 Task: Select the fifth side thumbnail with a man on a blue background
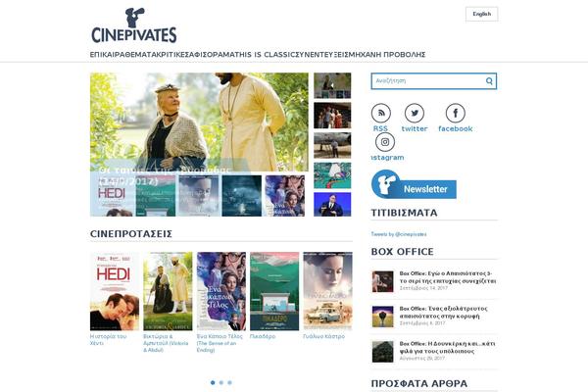coord(332,205)
